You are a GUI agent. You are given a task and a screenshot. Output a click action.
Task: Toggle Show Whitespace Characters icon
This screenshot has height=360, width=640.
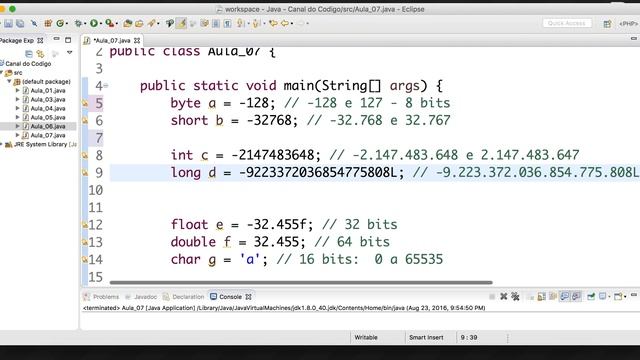tap(227, 24)
